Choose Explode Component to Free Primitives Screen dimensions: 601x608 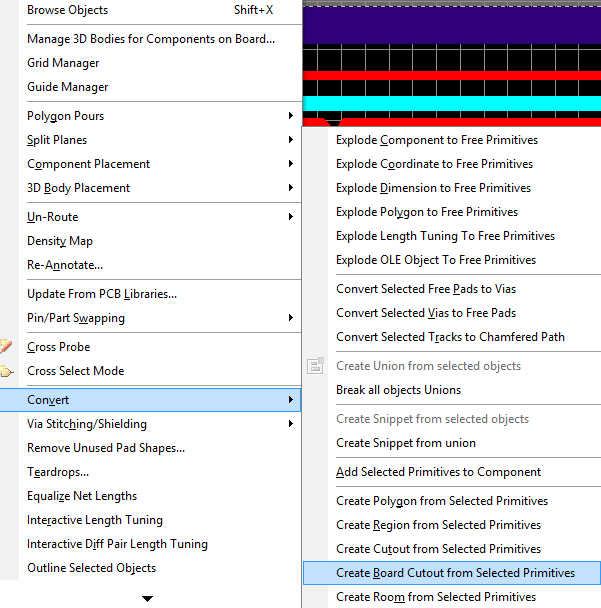pos(452,140)
